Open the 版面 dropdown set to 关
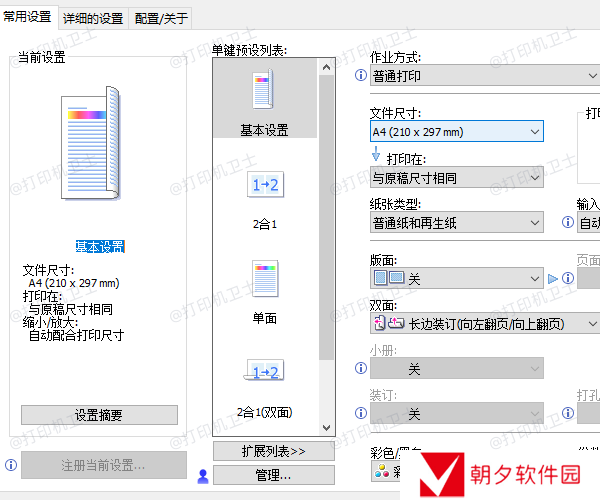 click(x=457, y=278)
